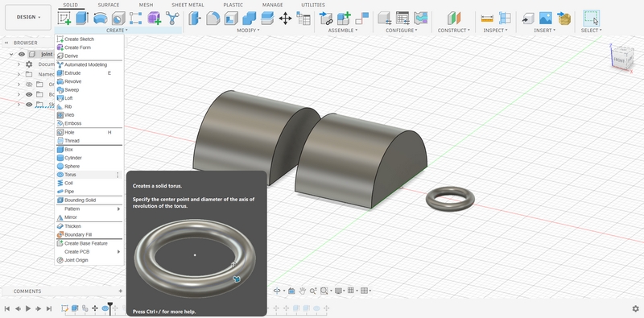Click the New Component toolbar icon
This screenshot has height=318, width=644.
pos(344,18)
